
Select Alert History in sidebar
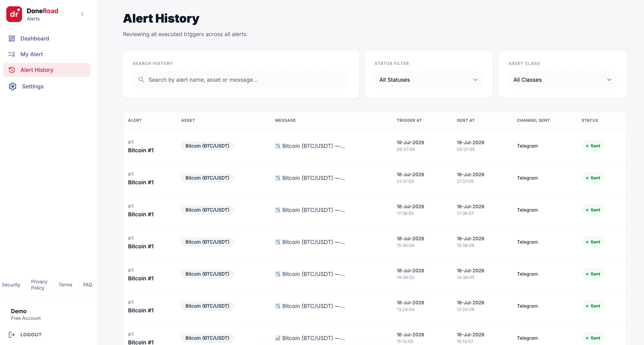47,70
